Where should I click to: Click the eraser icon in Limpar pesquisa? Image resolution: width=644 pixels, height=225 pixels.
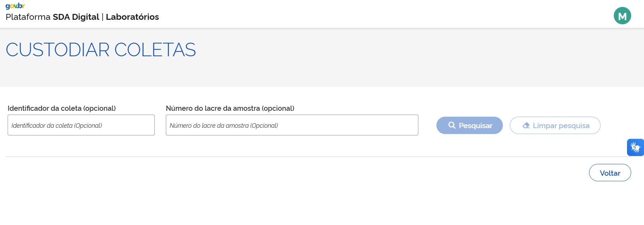(x=526, y=125)
